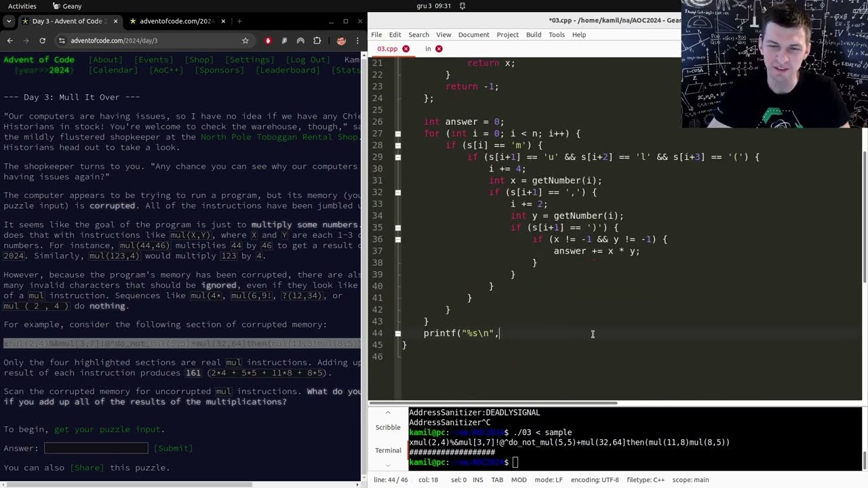The image size is (868, 488).
Task: Open the arch-shaped extension icon
Action: coord(300,41)
